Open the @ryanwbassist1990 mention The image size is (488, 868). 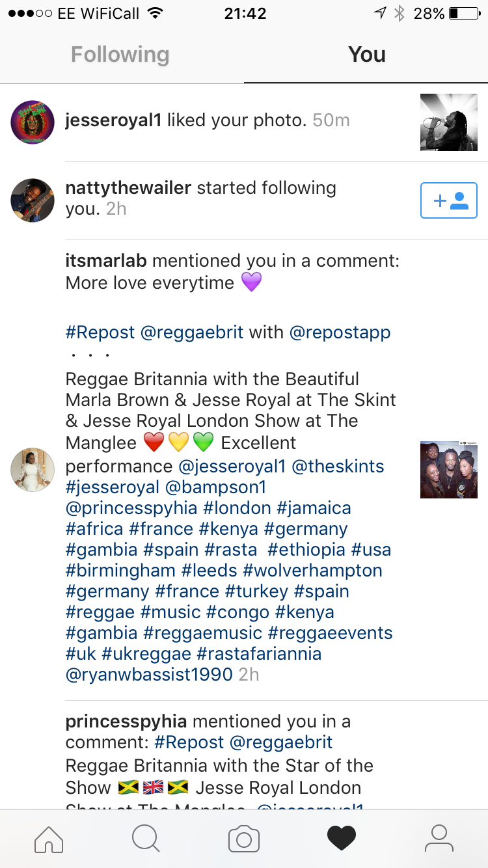(149, 675)
